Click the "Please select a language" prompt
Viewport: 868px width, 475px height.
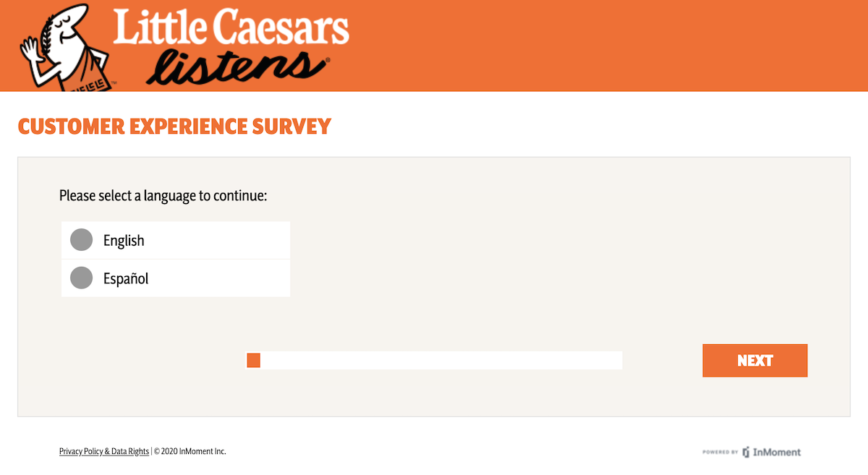[x=163, y=196]
